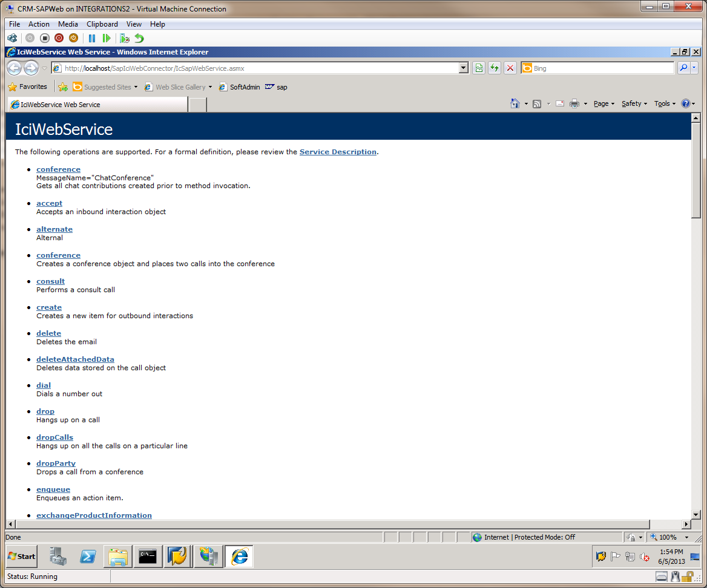Screen dimensions: 707x588
Task: Click the Refresh page icon
Action: [x=495, y=68]
